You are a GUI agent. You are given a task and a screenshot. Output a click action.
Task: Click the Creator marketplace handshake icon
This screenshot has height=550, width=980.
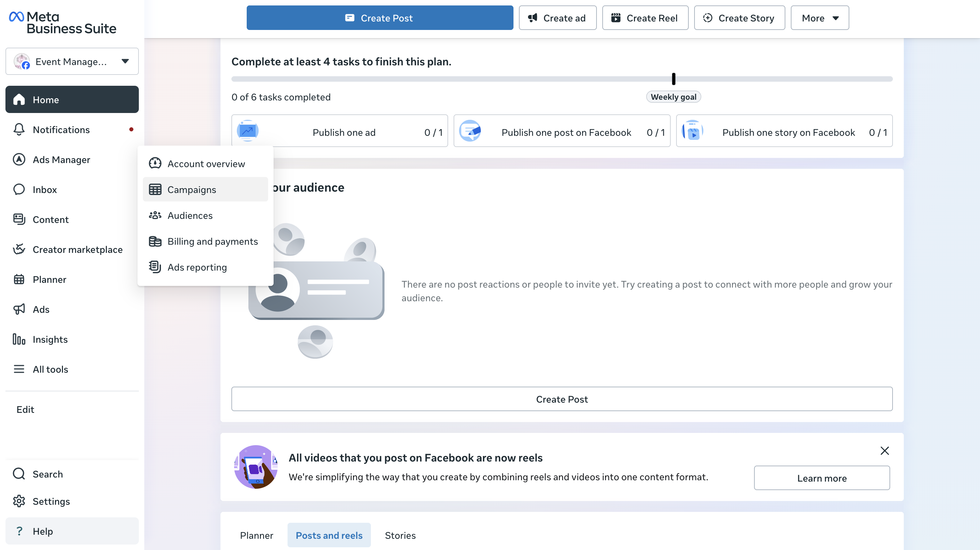(19, 249)
